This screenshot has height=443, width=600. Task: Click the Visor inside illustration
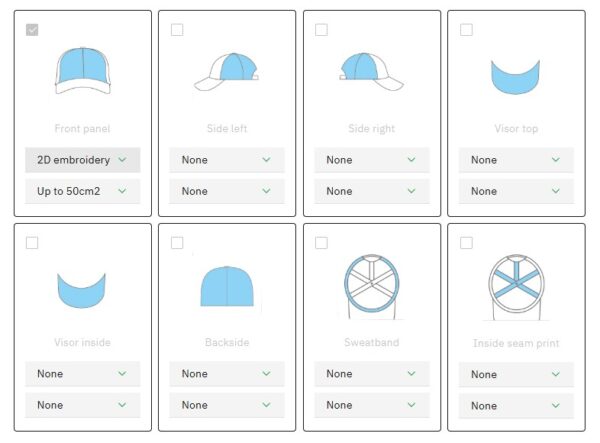click(82, 288)
